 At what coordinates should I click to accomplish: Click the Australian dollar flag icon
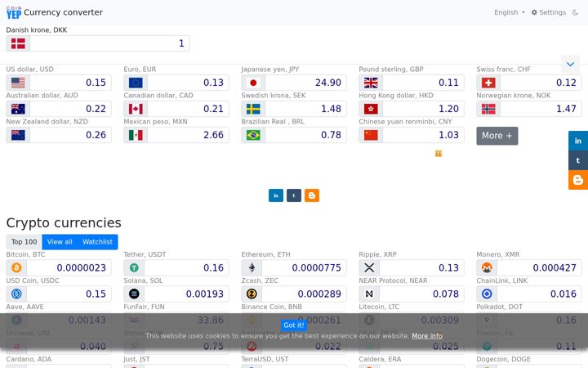click(x=18, y=109)
